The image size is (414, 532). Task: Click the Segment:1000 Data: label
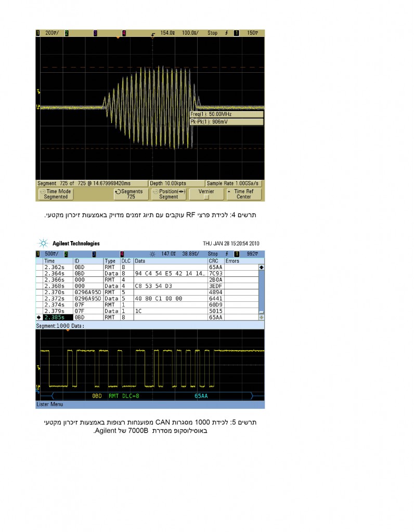click(x=60, y=326)
